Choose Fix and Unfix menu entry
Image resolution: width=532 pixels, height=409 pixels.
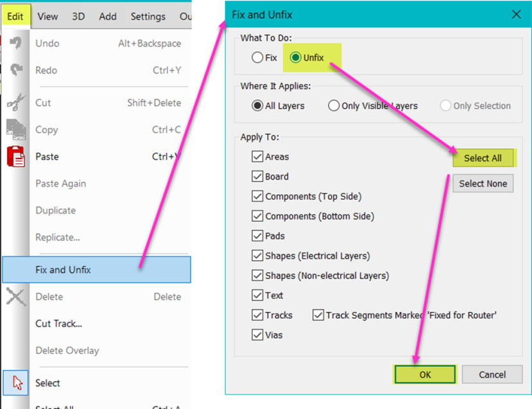(96, 270)
